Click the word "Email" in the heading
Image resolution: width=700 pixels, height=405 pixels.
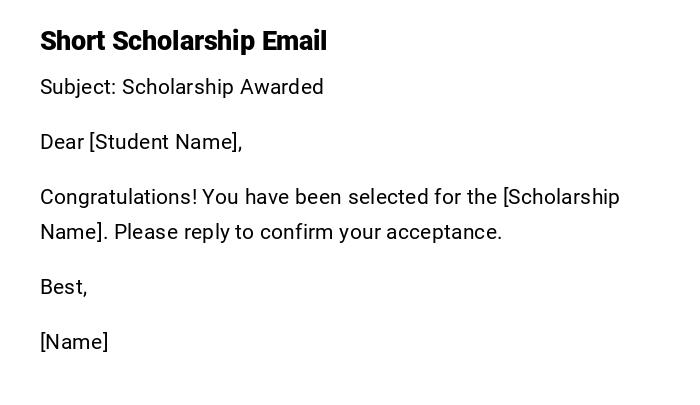[x=294, y=41]
